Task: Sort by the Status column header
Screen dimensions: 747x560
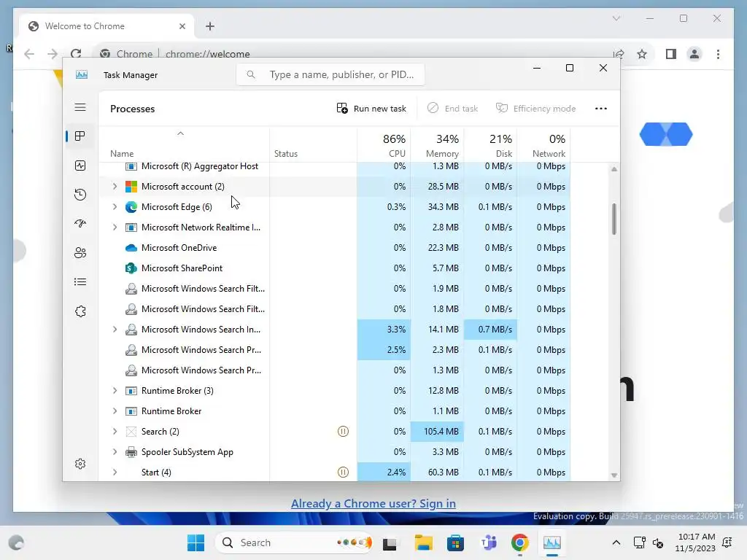Action: (313, 145)
